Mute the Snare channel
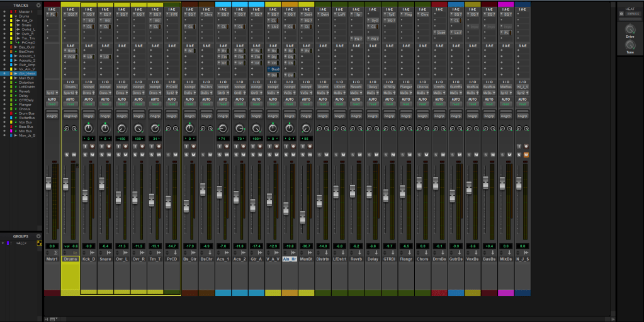The image size is (644, 322). [x=108, y=154]
